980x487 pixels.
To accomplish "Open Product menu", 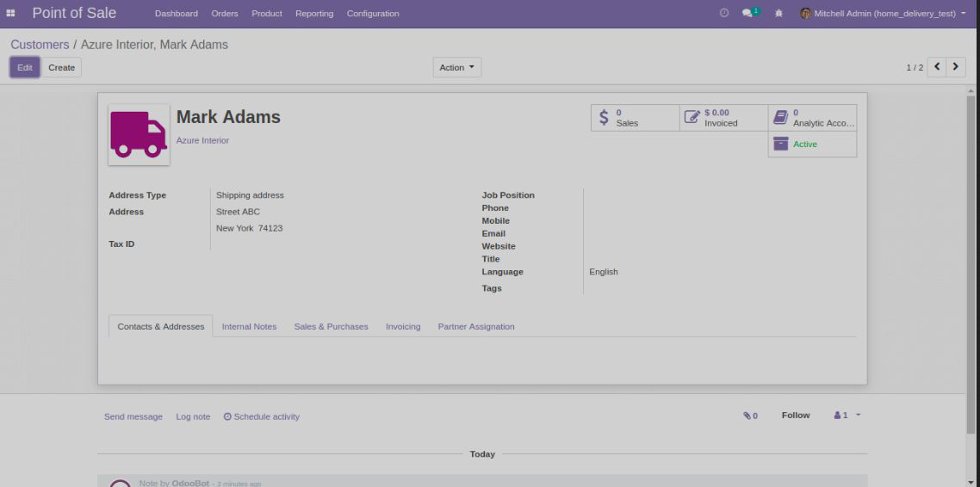I will pyautogui.click(x=267, y=13).
